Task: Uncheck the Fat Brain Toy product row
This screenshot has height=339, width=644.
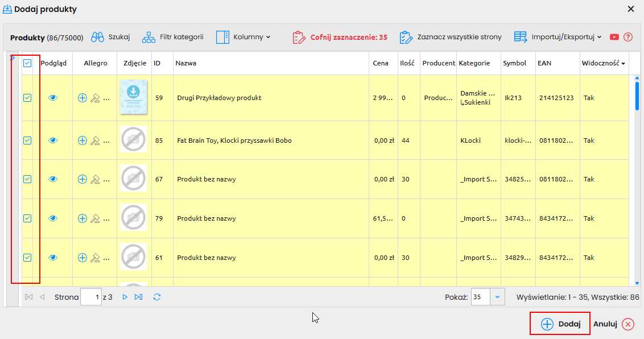Action: (x=27, y=140)
